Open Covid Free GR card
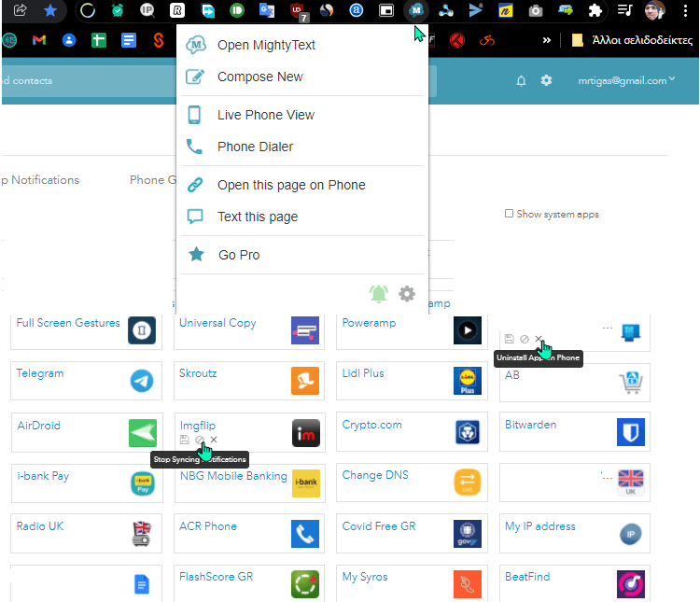This screenshot has width=700, height=602. (412, 534)
